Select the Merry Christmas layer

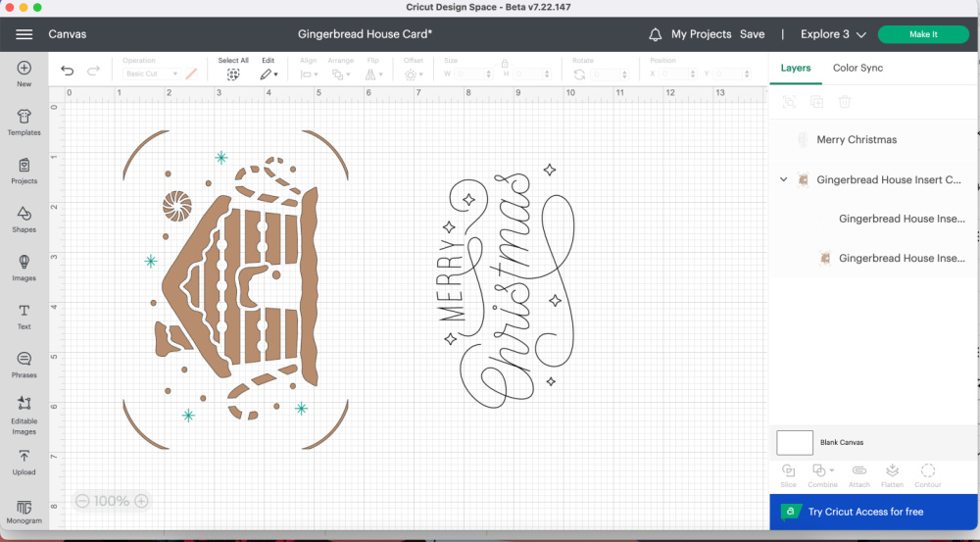pos(857,140)
